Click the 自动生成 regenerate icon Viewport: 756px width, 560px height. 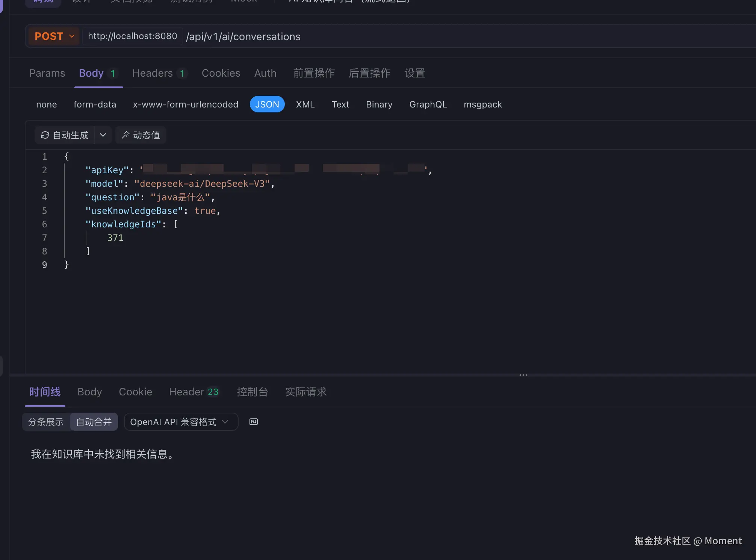[x=45, y=135]
